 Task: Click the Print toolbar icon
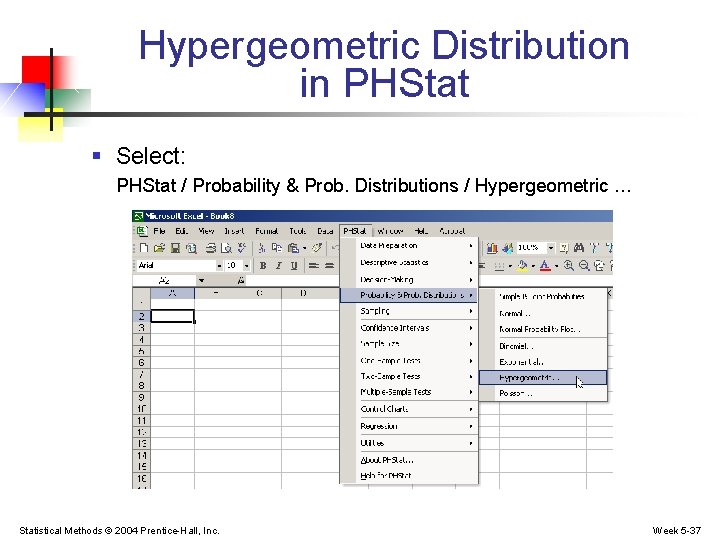pyautogui.click(x=211, y=248)
